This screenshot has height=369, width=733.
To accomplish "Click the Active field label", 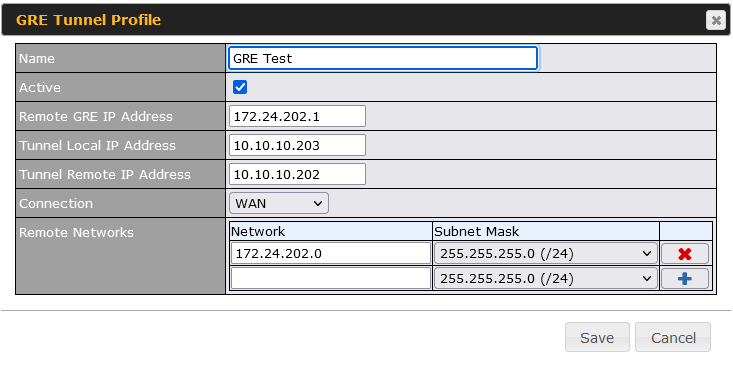I will (40, 87).
